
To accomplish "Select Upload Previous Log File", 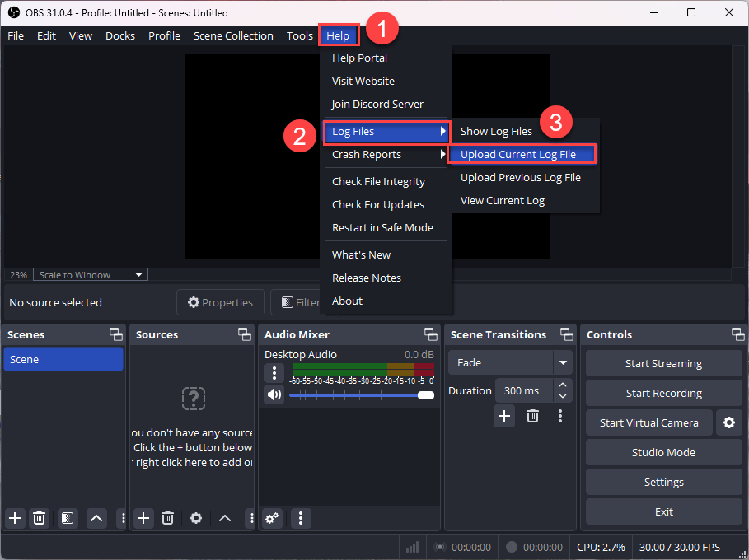I will (x=525, y=178).
